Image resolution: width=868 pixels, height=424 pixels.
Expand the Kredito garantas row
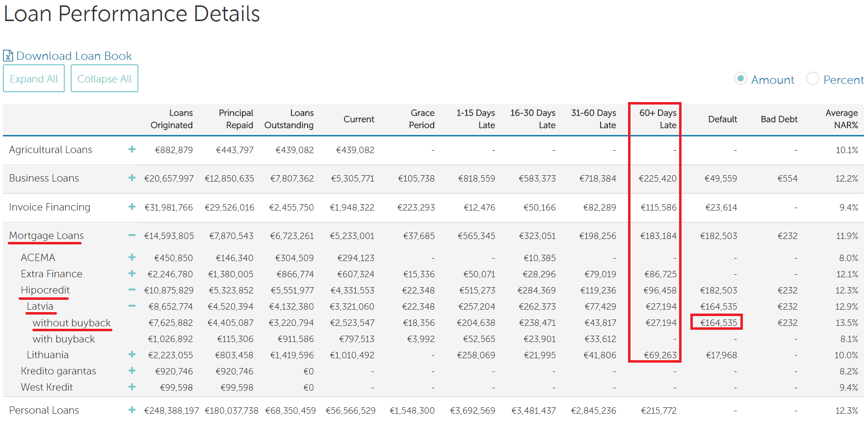click(x=132, y=371)
